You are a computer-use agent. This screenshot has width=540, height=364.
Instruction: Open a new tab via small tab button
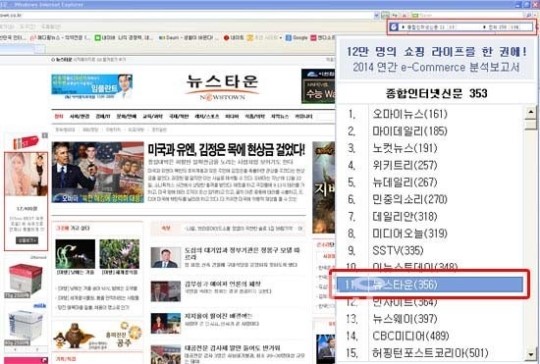pos(40,50)
